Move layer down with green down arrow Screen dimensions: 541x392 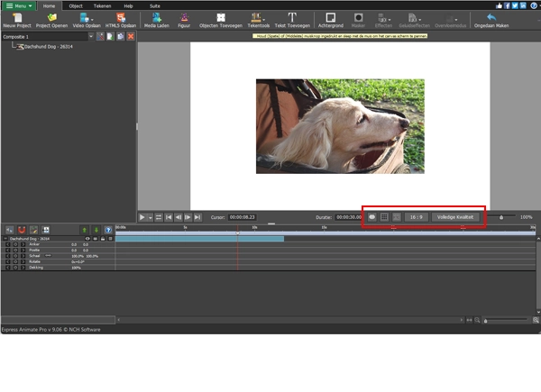(x=96, y=230)
